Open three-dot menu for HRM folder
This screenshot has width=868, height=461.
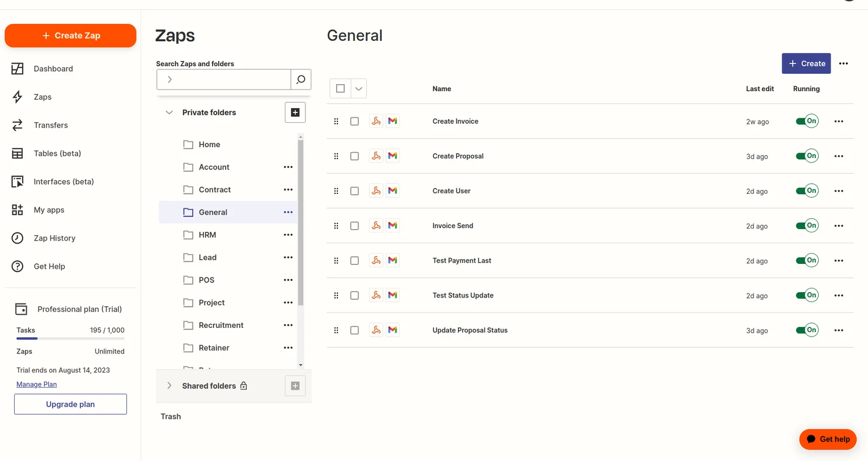coord(288,235)
